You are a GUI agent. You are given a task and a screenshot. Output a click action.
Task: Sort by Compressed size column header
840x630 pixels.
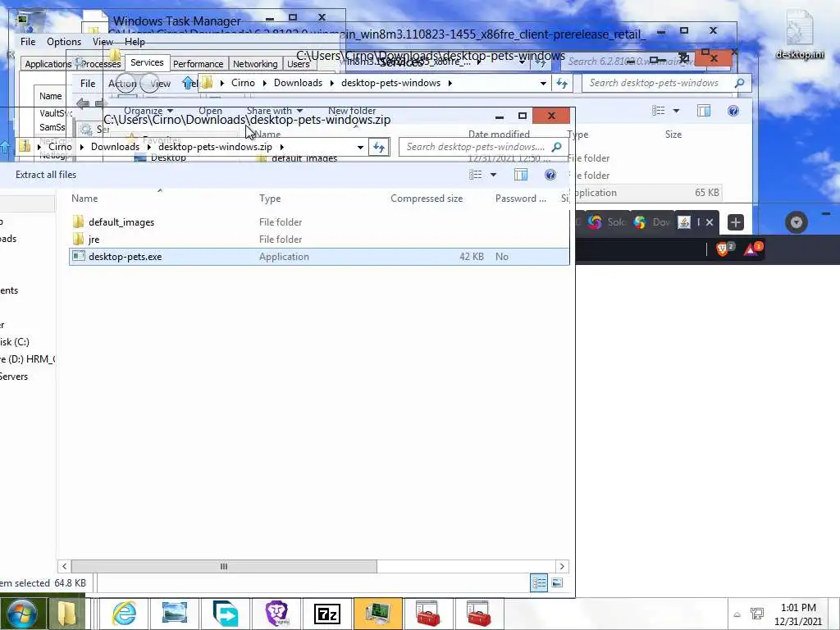point(427,199)
